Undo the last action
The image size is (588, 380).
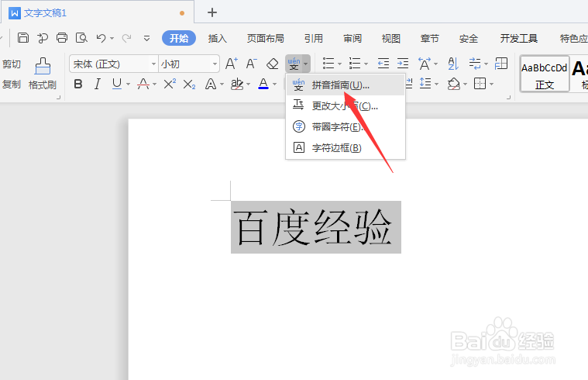[x=101, y=38]
